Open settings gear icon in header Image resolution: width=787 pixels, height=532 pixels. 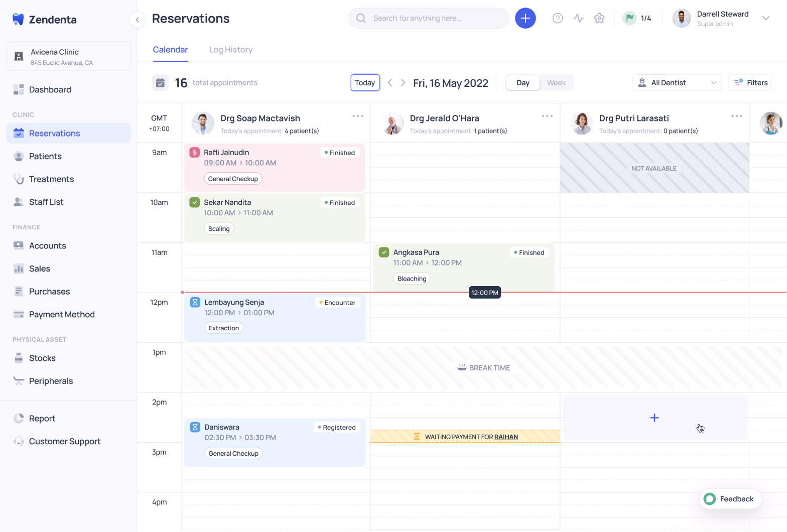click(x=599, y=19)
